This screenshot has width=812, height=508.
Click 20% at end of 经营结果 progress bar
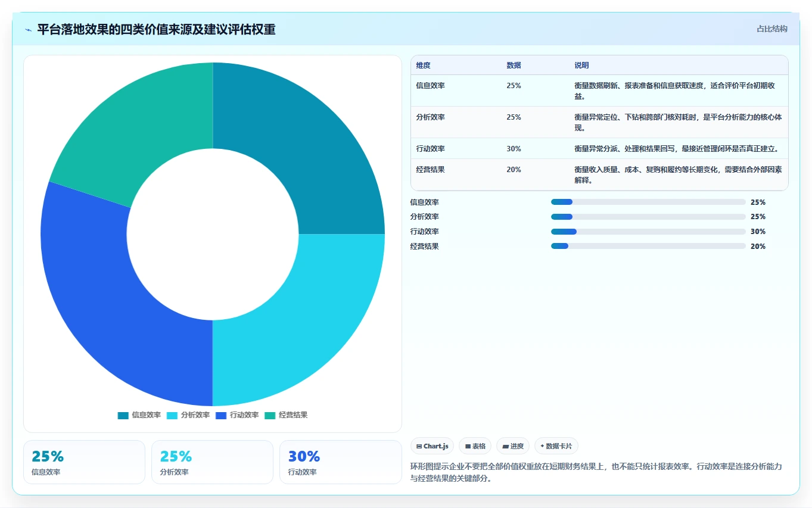(758, 247)
